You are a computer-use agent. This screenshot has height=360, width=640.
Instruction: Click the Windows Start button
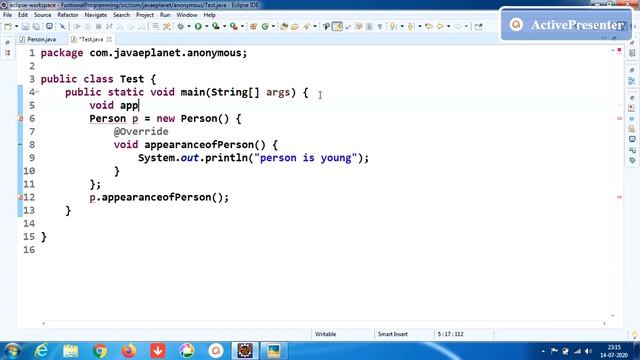[12, 351]
